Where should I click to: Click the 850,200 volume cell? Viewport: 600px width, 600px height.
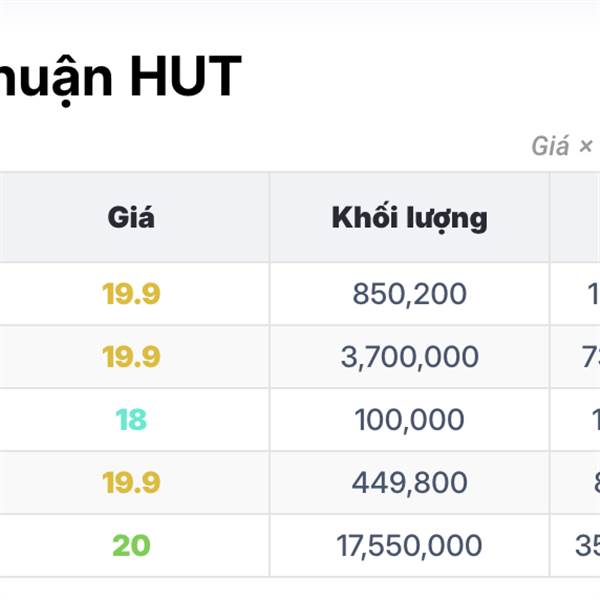point(409,294)
